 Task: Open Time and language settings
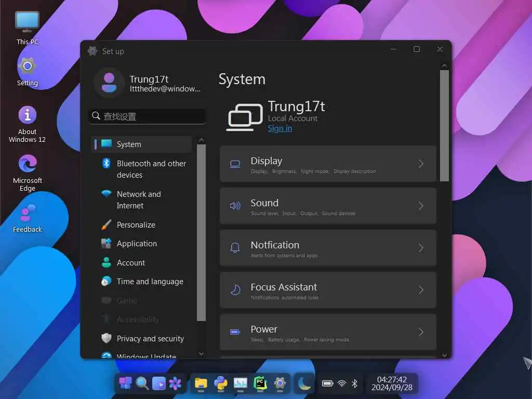[141, 282]
